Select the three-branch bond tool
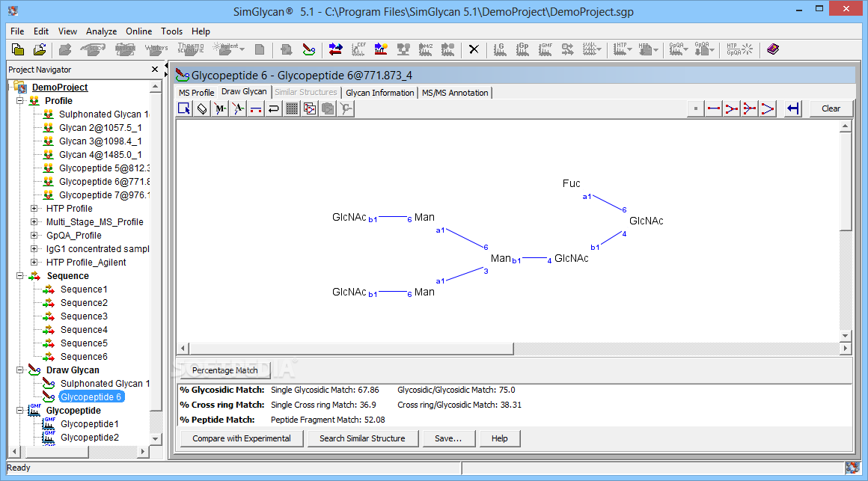This screenshot has width=868, height=481. 750,108
